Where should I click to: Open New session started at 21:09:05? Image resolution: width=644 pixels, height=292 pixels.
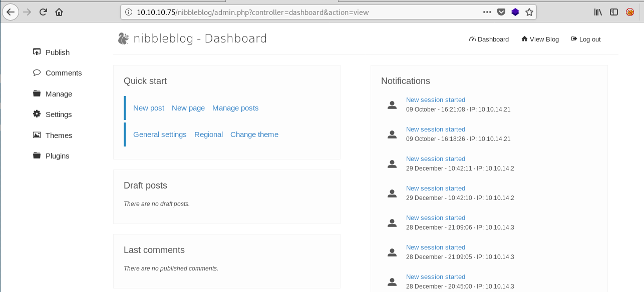(436, 247)
